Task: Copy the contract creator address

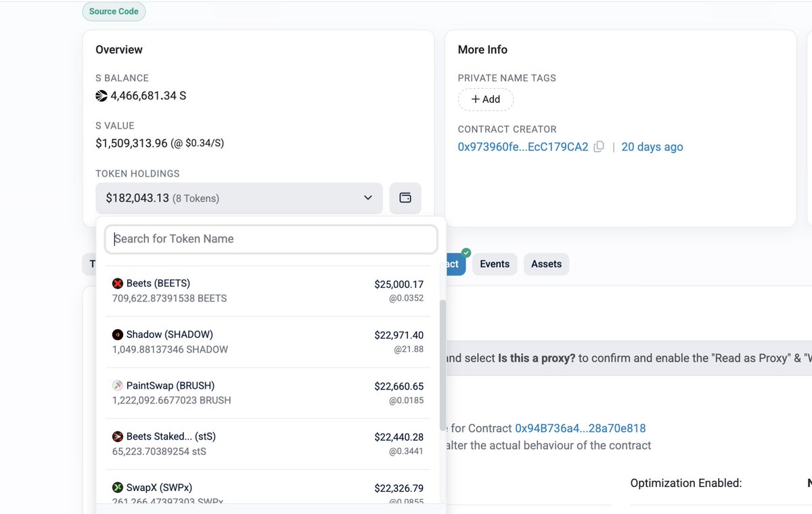Action: point(599,147)
